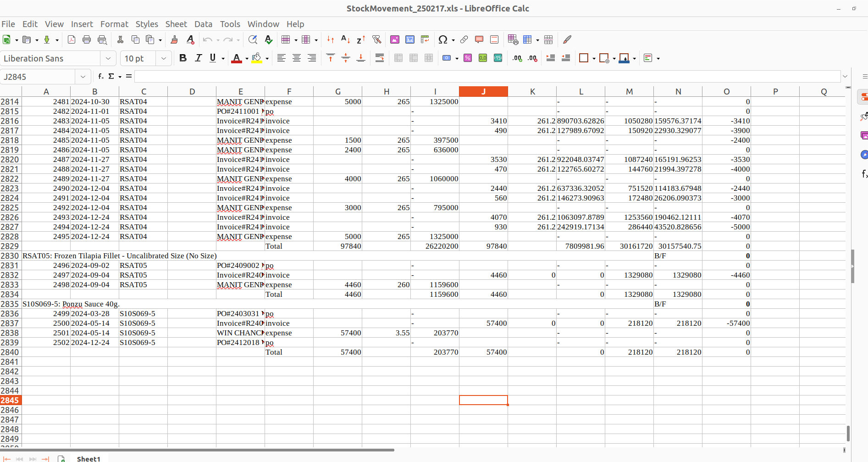Select row 2829 header
This screenshot has width=868, height=462.
point(10,246)
